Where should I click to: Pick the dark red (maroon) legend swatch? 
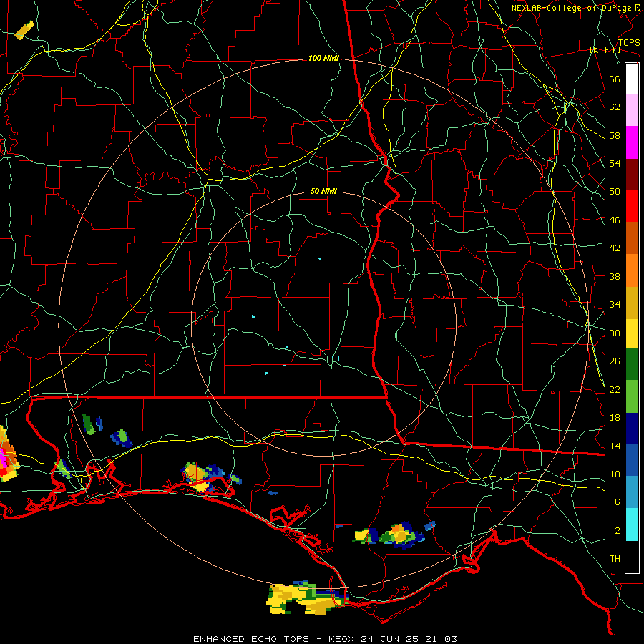click(x=632, y=175)
